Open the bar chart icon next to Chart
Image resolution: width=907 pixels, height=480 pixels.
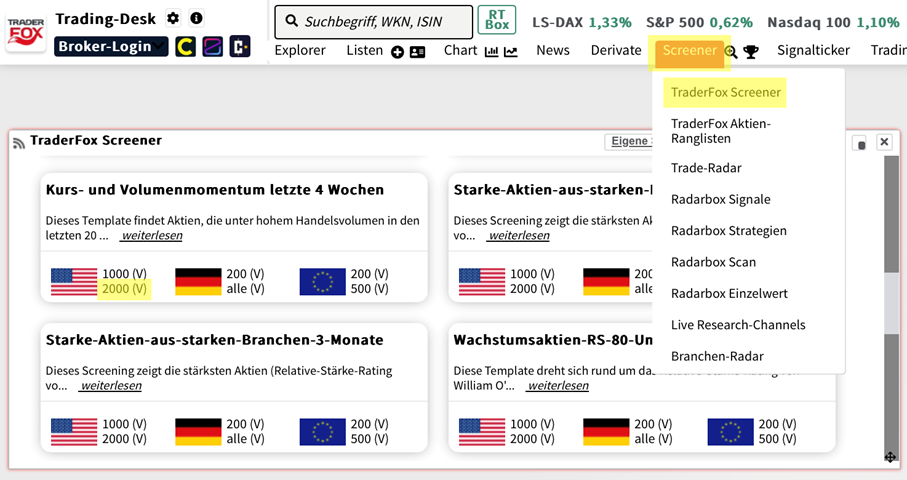[x=492, y=52]
